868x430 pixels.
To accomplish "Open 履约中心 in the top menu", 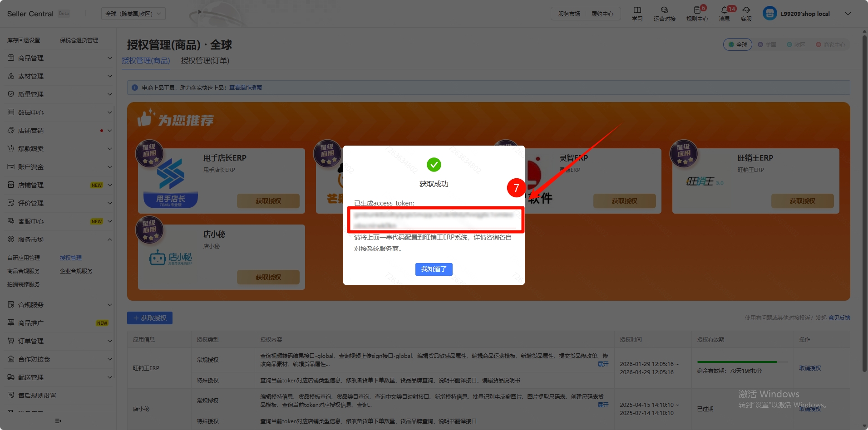I will (602, 14).
